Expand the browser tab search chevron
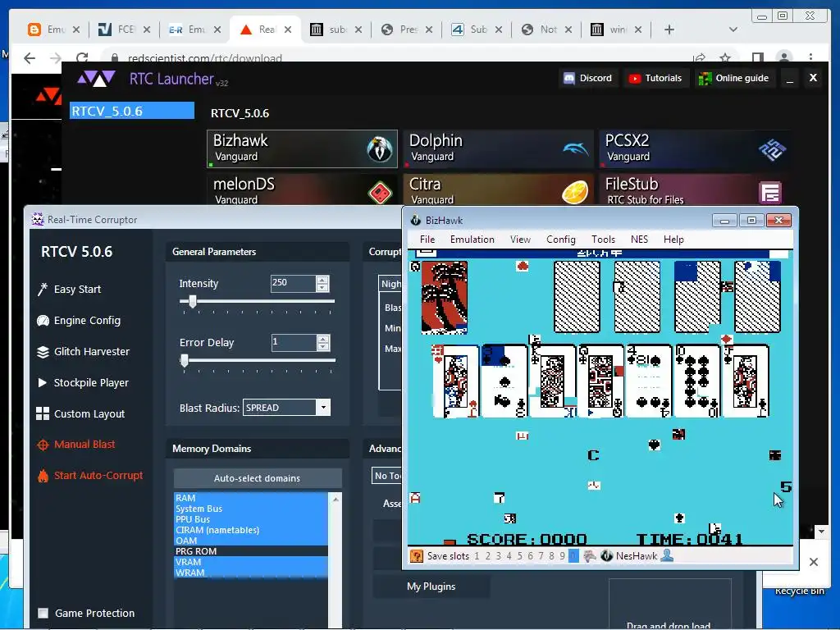The width and height of the screenshot is (840, 630). [733, 30]
